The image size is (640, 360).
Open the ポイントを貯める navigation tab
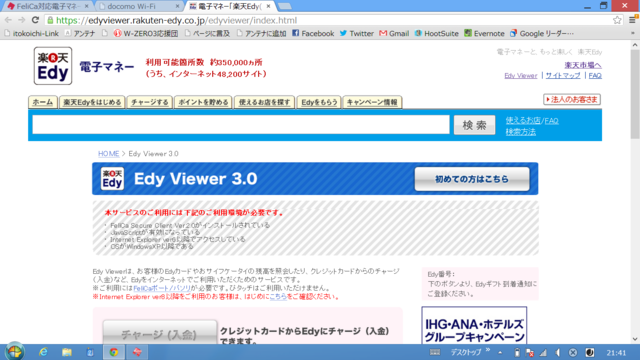(203, 102)
